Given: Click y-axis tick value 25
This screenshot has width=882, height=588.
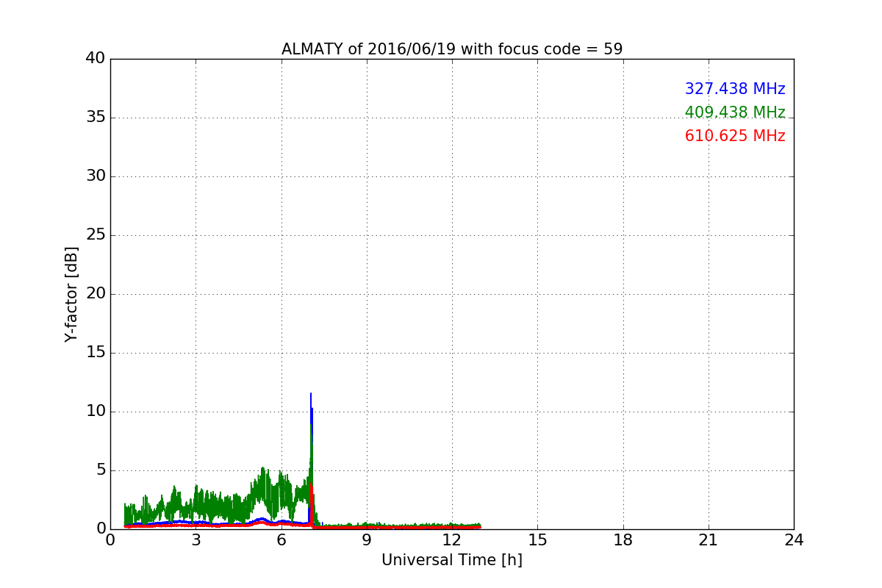Looking at the screenshot, I should 96,235.
